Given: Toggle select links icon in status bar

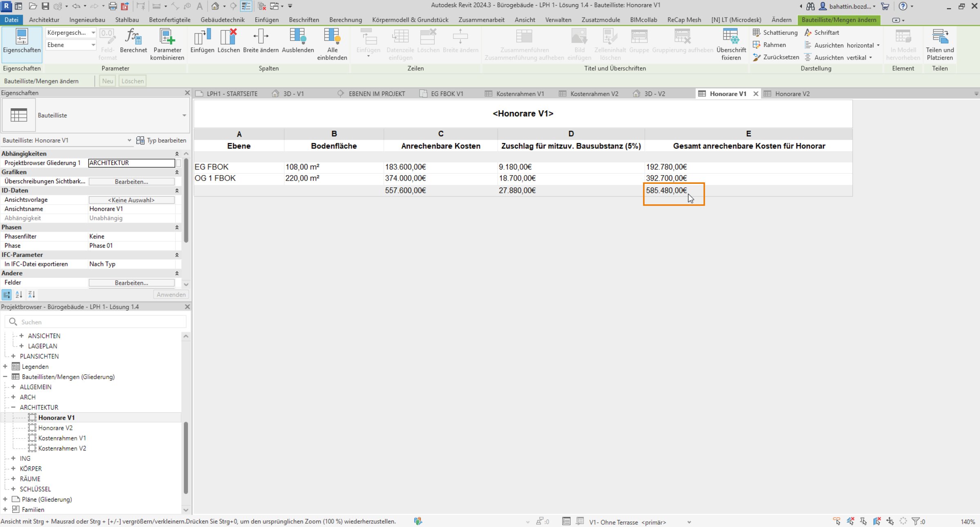Looking at the screenshot, I should tap(837, 521).
